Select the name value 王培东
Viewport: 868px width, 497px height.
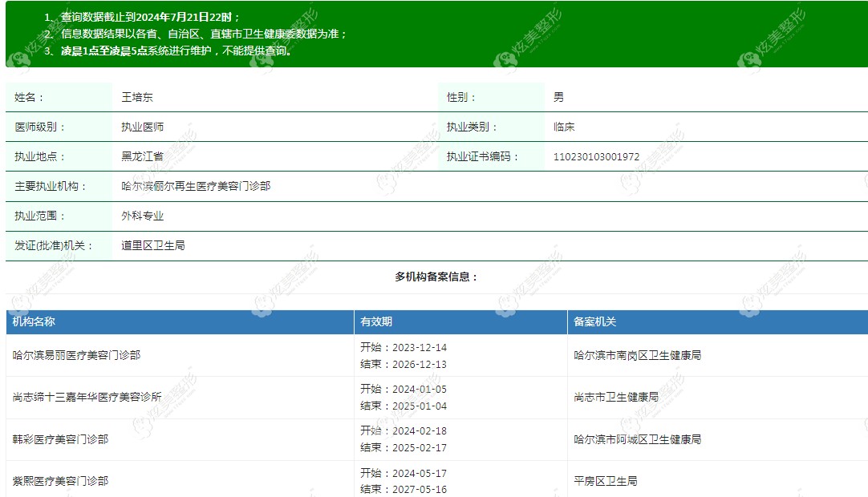coord(136,98)
